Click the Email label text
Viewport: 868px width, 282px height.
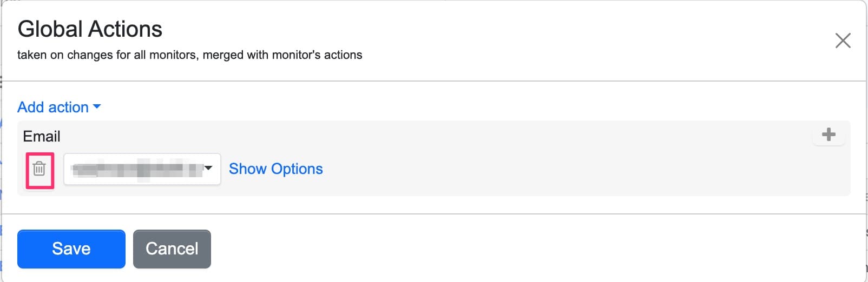(x=42, y=136)
